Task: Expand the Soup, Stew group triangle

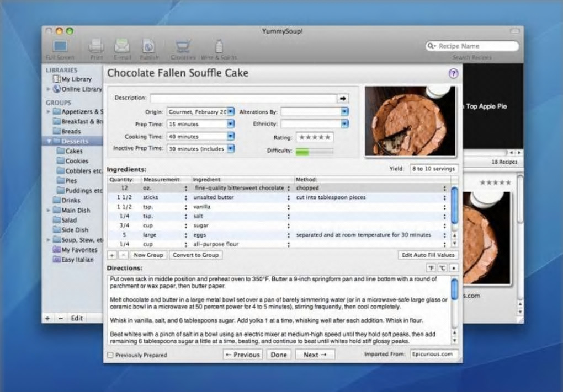Action: (49, 240)
